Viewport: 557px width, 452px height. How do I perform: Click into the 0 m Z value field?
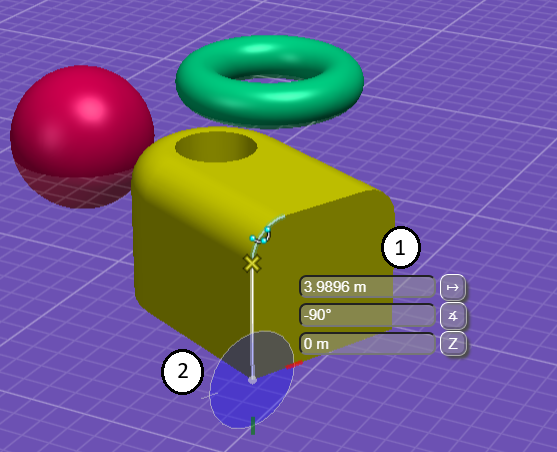click(x=367, y=344)
